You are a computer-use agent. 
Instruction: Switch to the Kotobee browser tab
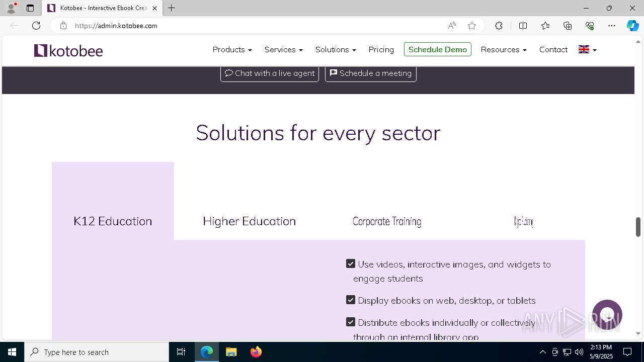pos(103,8)
